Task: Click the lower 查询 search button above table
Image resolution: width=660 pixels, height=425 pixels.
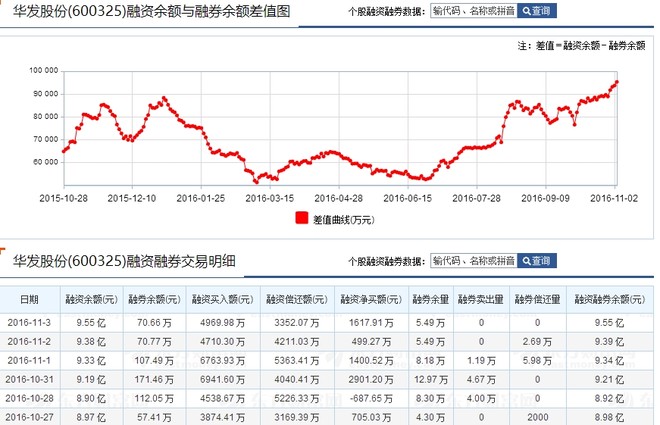Action: (x=537, y=261)
